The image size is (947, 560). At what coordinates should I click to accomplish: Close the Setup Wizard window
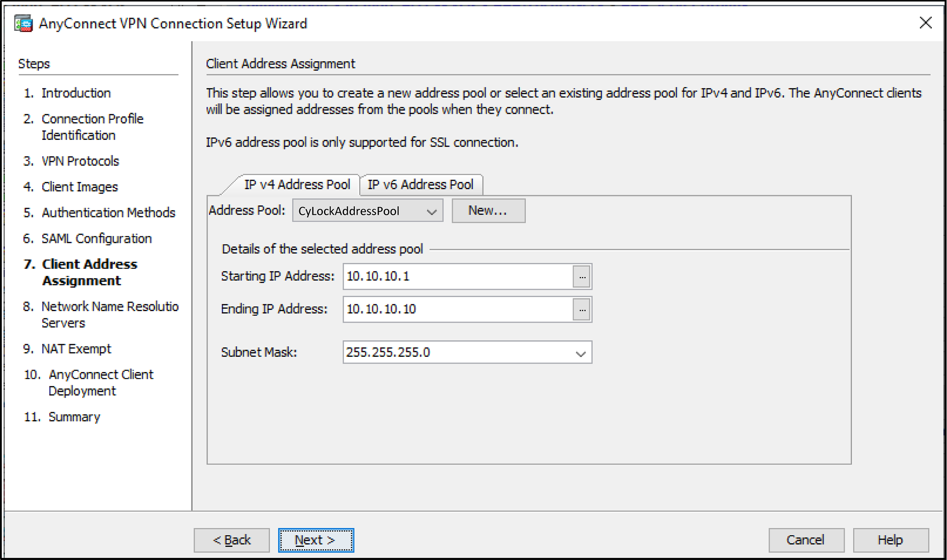[x=925, y=23]
